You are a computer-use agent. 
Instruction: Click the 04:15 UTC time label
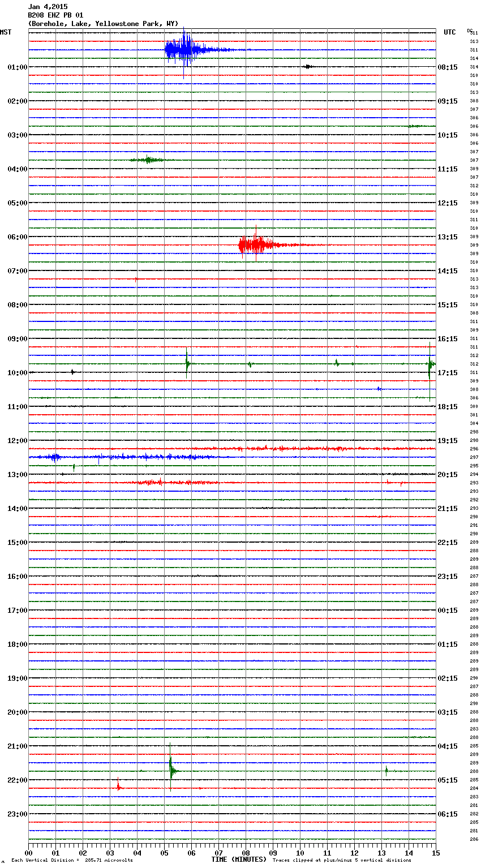[448, 746]
